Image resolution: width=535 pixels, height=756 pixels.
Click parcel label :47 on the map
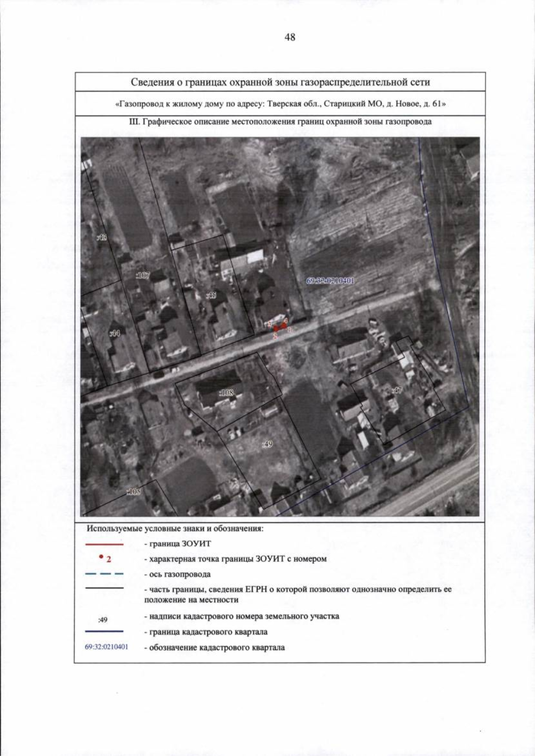click(x=397, y=390)
